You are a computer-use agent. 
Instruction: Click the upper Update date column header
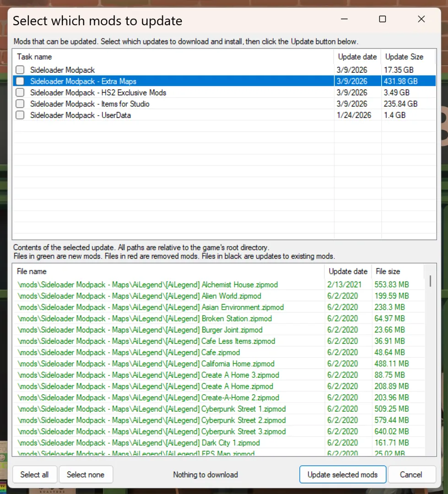click(x=357, y=57)
